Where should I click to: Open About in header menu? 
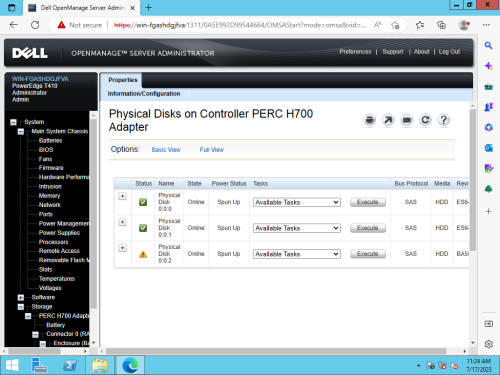click(x=421, y=52)
